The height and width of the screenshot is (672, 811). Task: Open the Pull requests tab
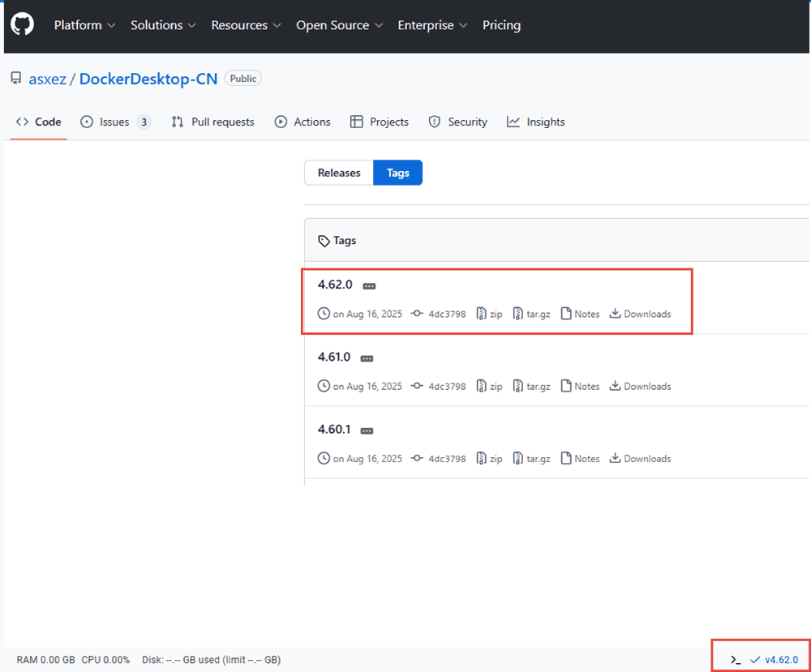(212, 122)
